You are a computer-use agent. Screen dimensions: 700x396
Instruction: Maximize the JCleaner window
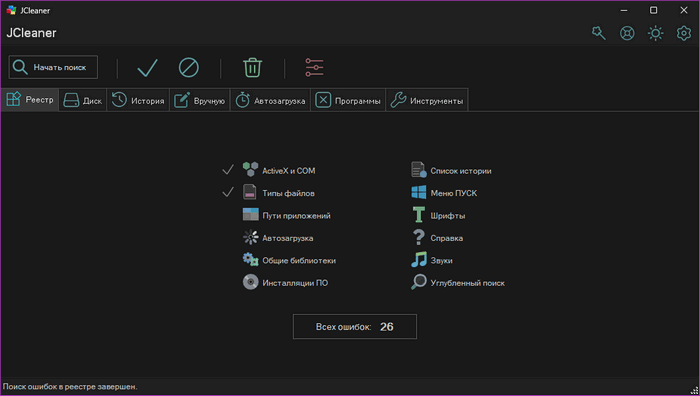(653, 10)
